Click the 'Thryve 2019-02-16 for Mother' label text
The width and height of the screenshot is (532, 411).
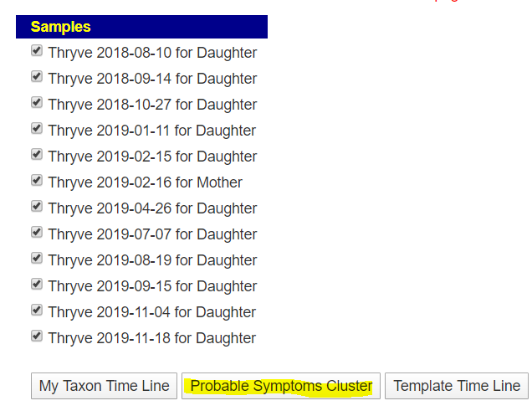tap(145, 182)
